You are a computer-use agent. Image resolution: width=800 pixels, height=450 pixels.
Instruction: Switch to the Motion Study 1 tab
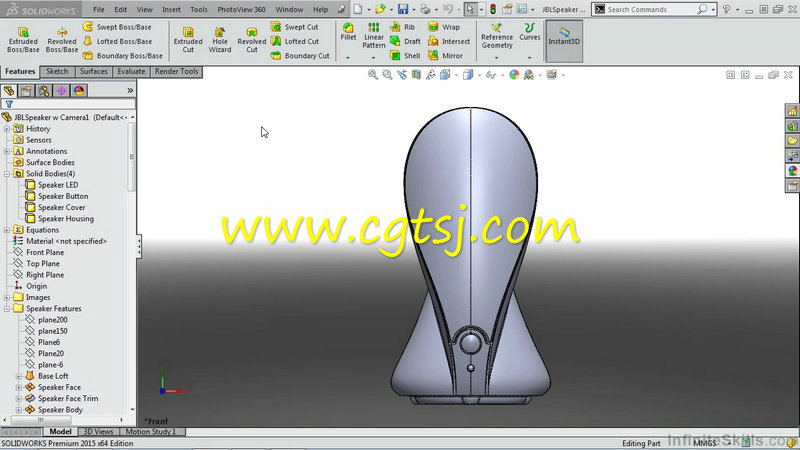[151, 432]
